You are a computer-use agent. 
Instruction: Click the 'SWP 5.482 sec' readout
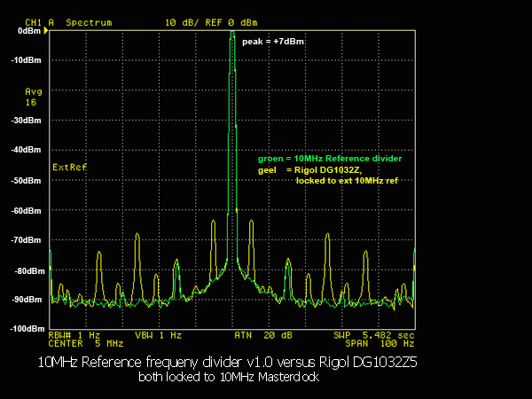click(x=374, y=335)
